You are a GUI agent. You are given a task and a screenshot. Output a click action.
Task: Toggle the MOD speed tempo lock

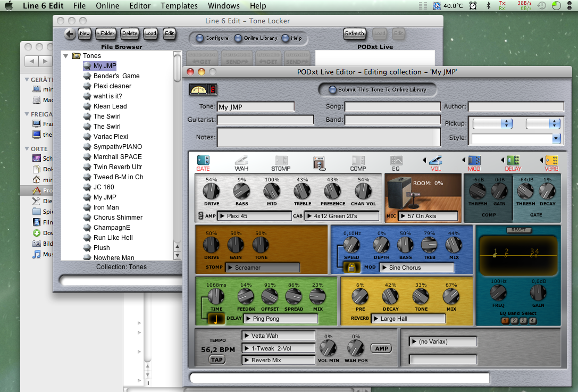pos(351,268)
